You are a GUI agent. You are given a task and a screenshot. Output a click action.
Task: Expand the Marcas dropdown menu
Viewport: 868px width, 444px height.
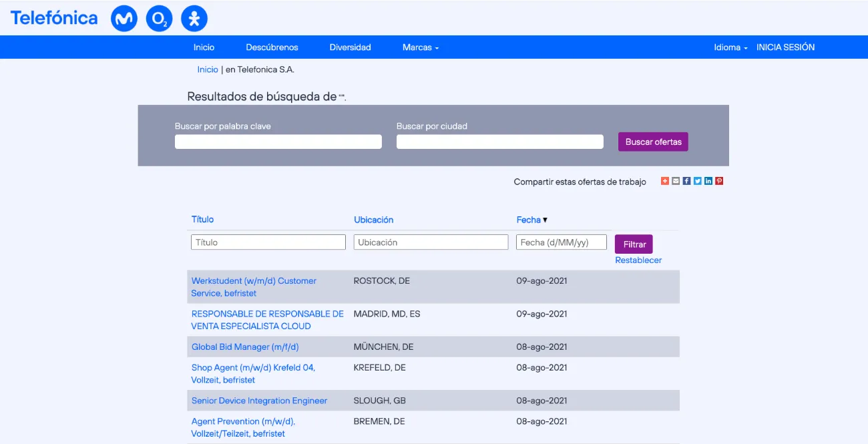(421, 47)
